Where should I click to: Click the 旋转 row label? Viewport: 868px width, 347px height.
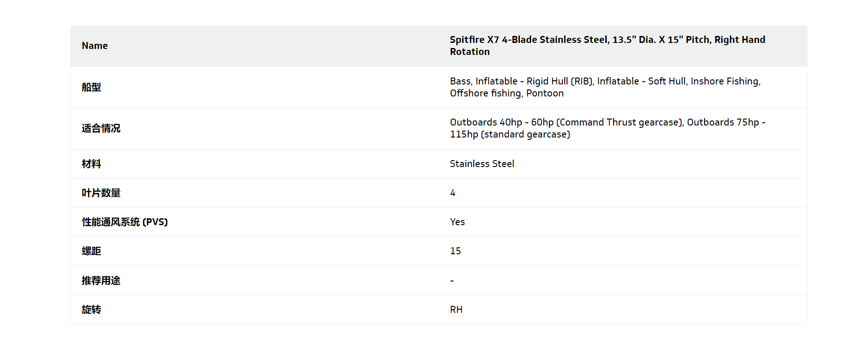(x=91, y=310)
